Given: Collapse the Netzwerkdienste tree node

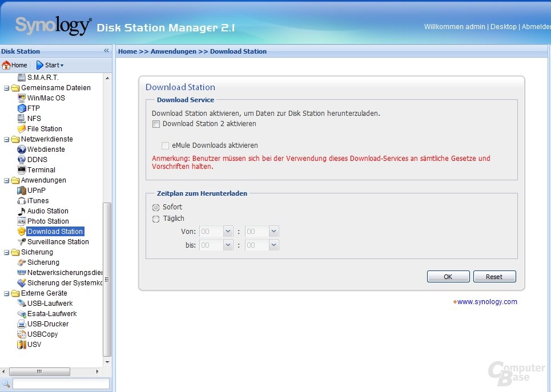Looking at the screenshot, I should coord(6,139).
